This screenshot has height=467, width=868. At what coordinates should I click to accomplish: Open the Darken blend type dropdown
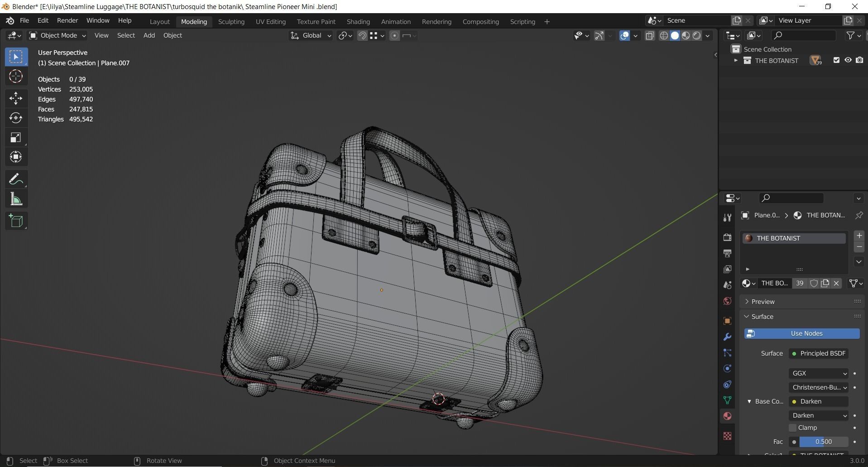click(819, 415)
